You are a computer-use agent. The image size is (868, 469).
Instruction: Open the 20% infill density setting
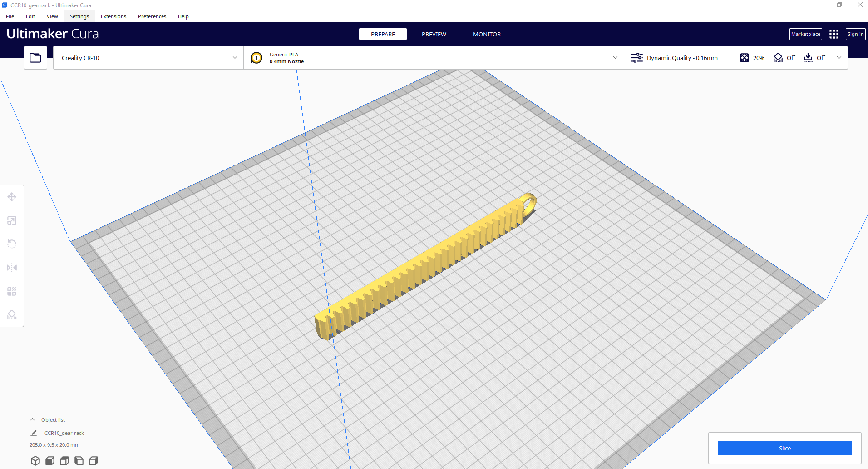pos(752,58)
